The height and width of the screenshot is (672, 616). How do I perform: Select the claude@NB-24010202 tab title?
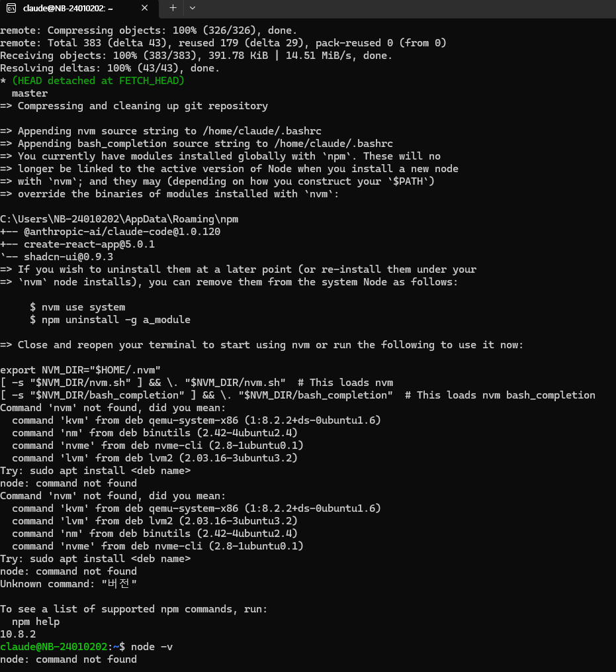67,8
